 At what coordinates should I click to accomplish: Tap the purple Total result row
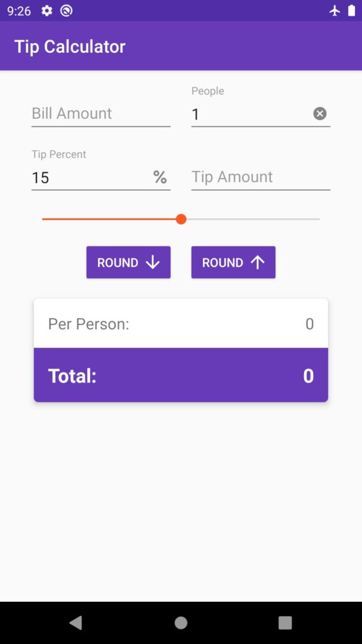180,375
